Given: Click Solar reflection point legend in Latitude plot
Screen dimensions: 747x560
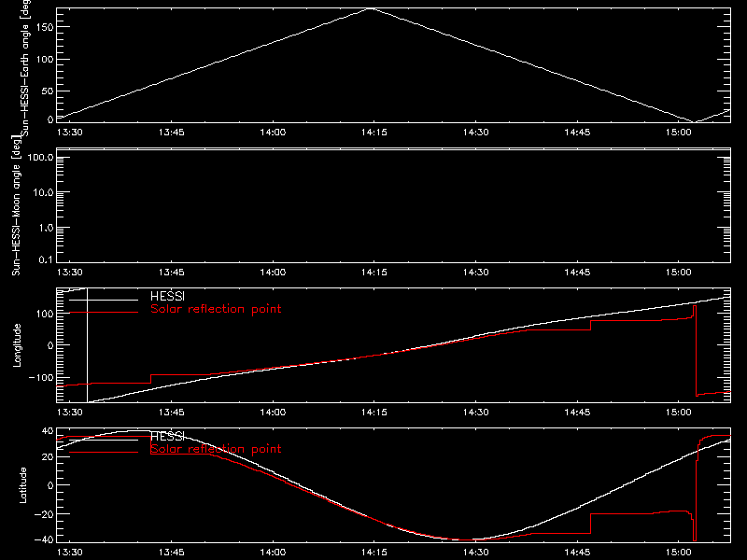Looking at the screenshot, I should coord(216,449).
